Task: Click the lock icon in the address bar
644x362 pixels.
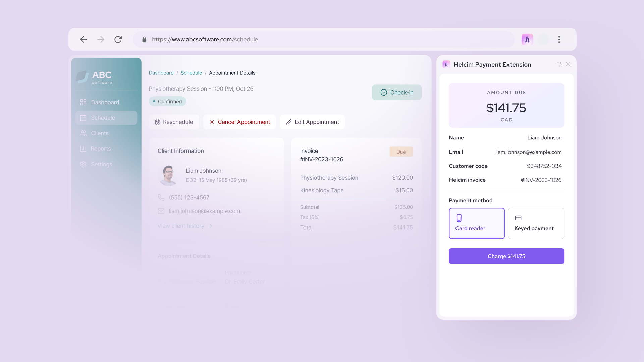Action: tap(144, 39)
